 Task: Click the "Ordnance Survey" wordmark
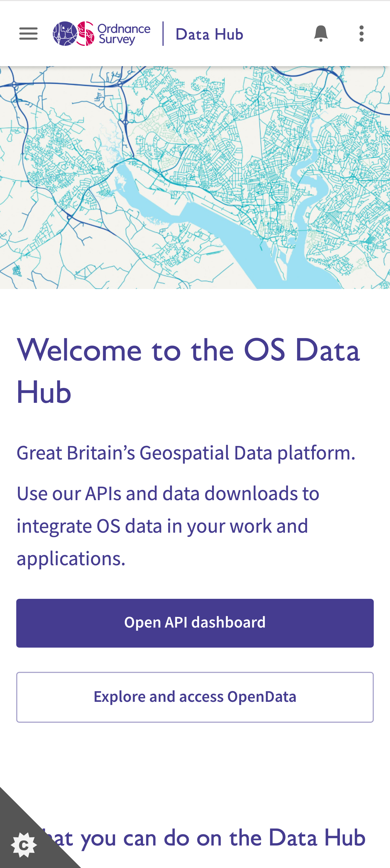point(124,34)
